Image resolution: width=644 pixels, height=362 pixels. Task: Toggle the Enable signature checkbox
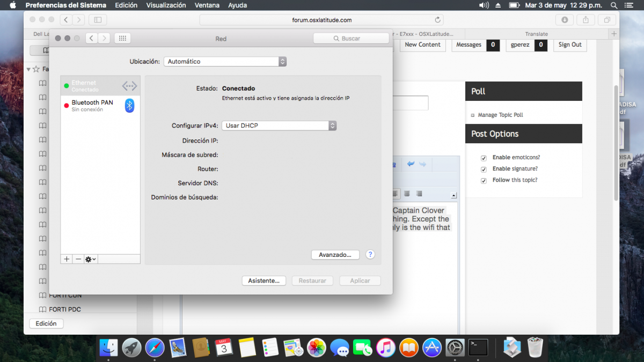tap(484, 169)
